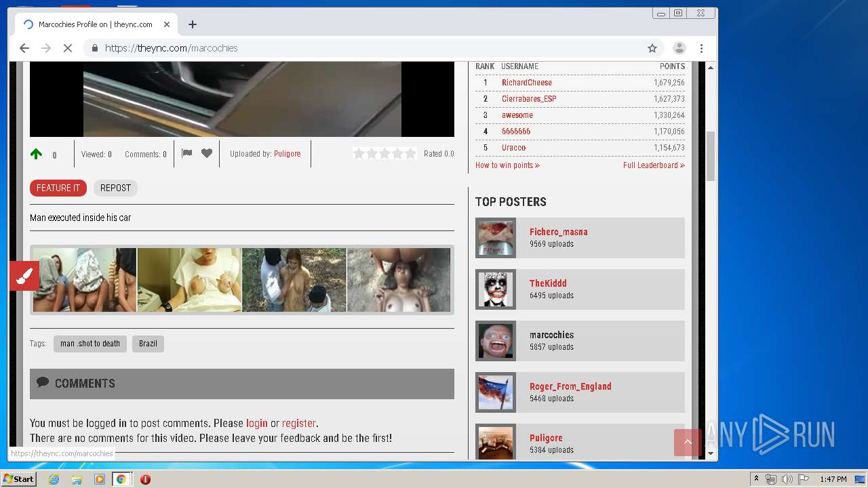Open uploader Puligore's profile link
The width and height of the screenshot is (868, 488).
[x=287, y=154]
